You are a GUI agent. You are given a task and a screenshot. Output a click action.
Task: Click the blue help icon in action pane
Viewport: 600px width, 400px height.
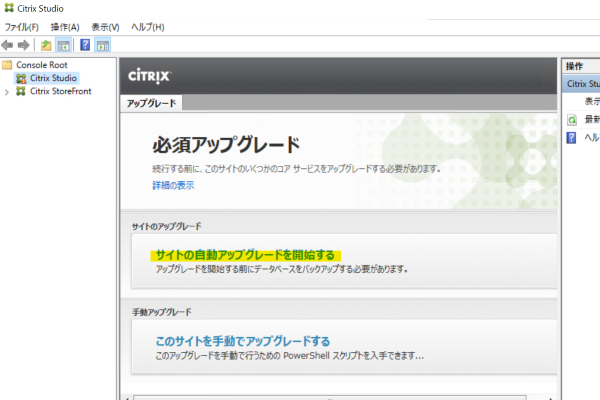tap(571, 137)
